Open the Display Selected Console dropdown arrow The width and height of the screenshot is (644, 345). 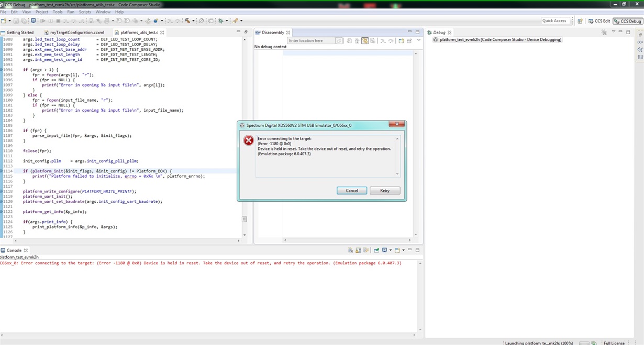tap(391, 250)
